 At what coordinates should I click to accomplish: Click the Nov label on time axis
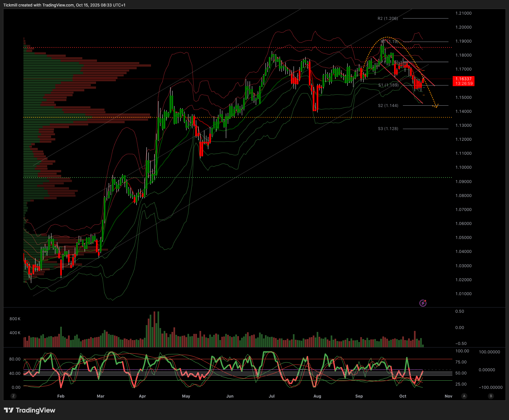(448, 396)
